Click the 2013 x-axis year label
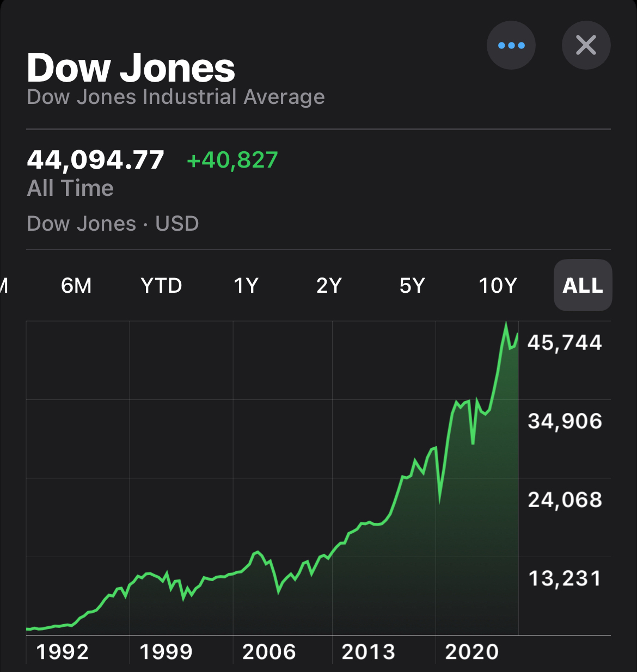The image size is (637, 672). pyautogui.click(x=368, y=652)
